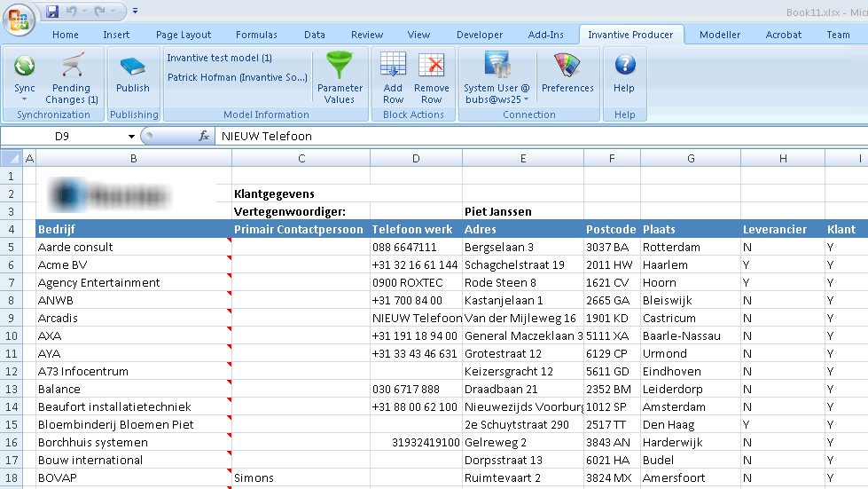Select the 3843 AN postcode cell
Screen dimensions: 868x489
coord(612,442)
